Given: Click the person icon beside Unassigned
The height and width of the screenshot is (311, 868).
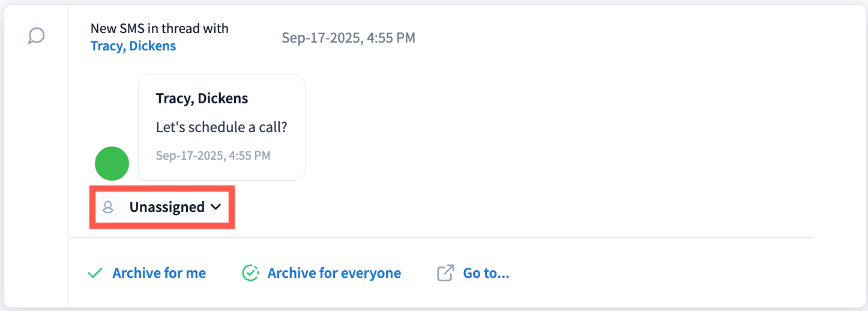Looking at the screenshot, I should pos(108,207).
